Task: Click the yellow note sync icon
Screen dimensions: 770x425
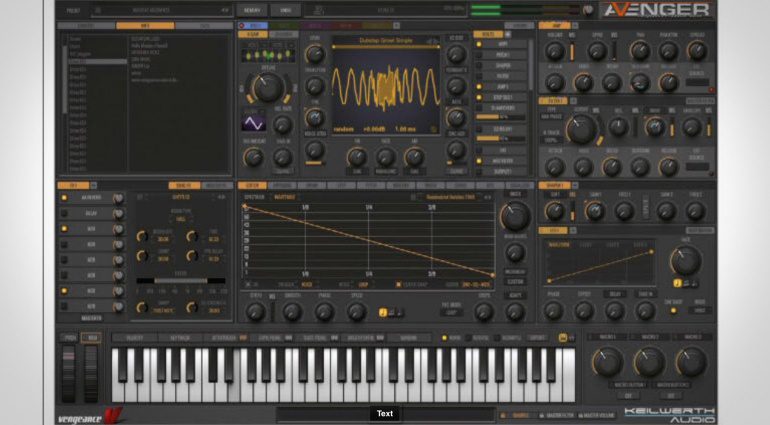Action: 383,312
